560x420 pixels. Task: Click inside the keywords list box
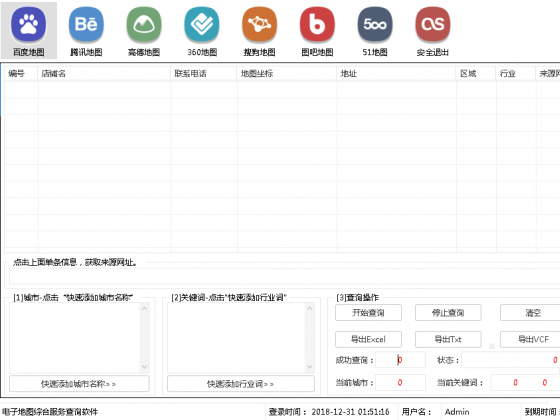pyautogui.click(x=236, y=338)
